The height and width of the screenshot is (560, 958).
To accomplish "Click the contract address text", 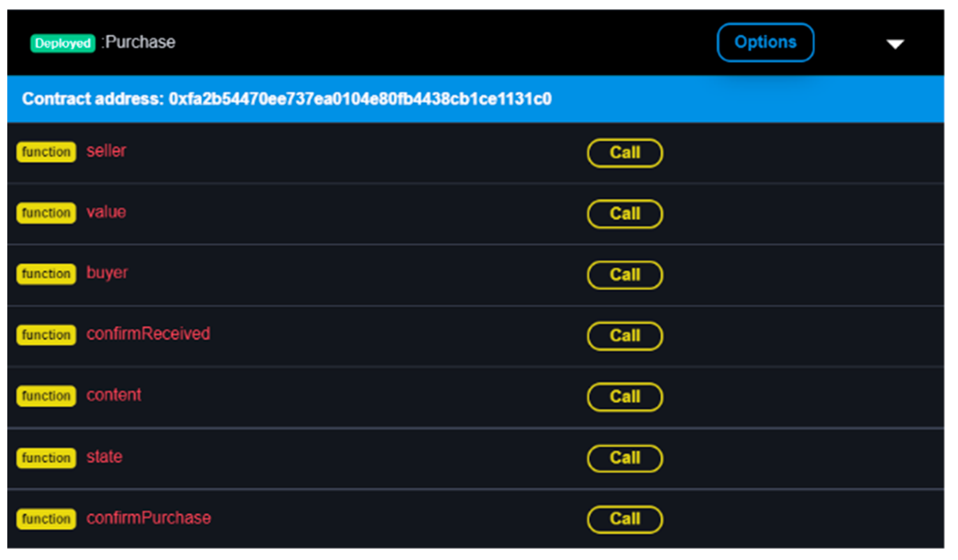I will [x=287, y=99].
